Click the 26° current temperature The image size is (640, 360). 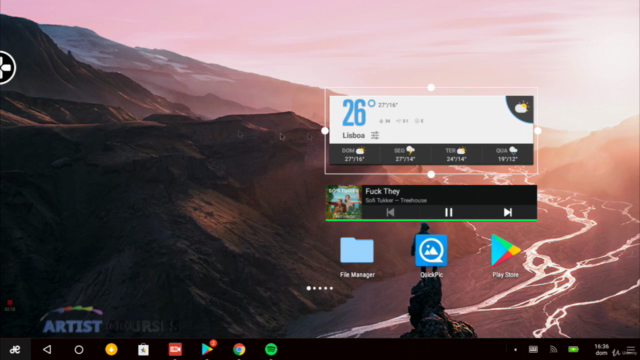358,113
